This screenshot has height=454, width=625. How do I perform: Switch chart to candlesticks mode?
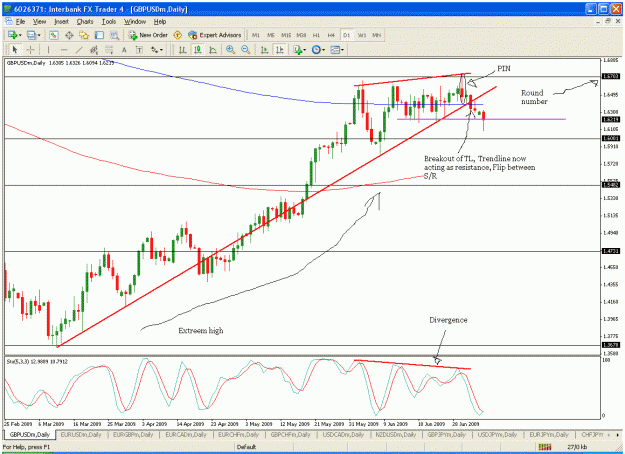point(198,50)
